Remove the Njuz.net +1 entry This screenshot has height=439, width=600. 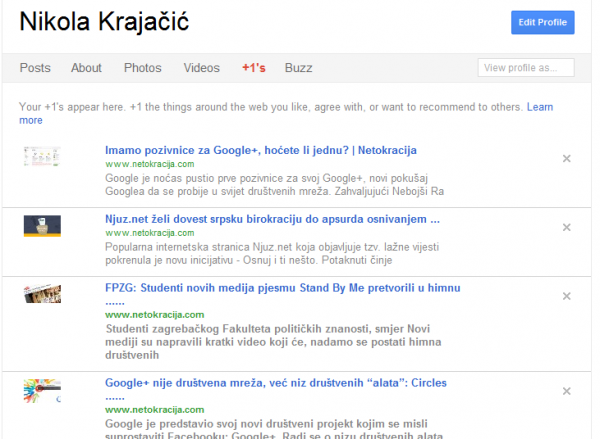pyautogui.click(x=567, y=227)
